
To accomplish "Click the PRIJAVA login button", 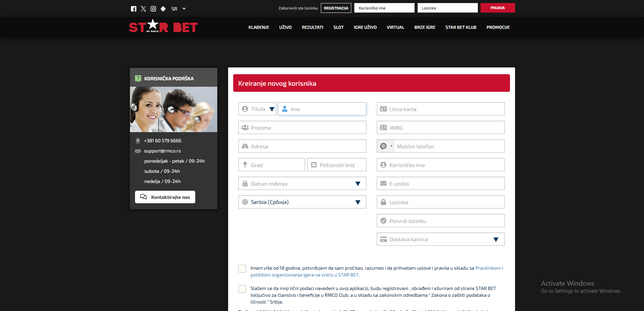I will point(497,8).
